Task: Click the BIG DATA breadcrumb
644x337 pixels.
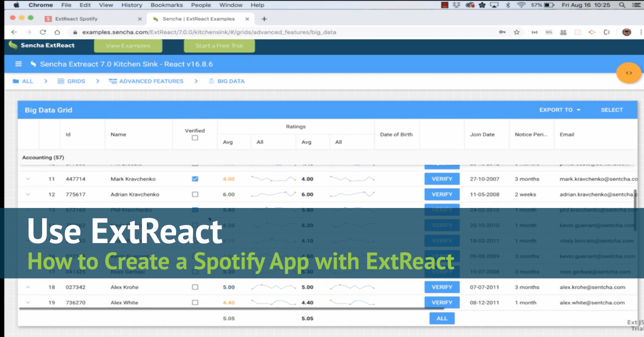Action: point(227,81)
